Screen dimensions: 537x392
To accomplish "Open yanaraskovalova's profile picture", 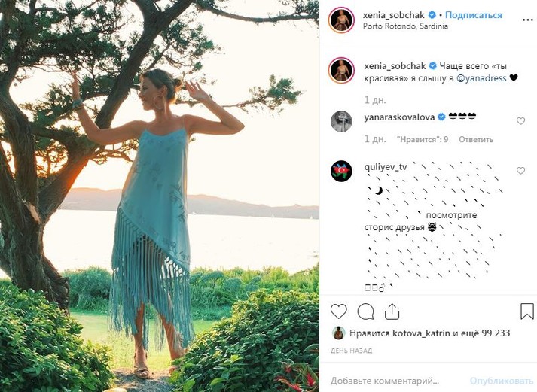I will point(341,121).
